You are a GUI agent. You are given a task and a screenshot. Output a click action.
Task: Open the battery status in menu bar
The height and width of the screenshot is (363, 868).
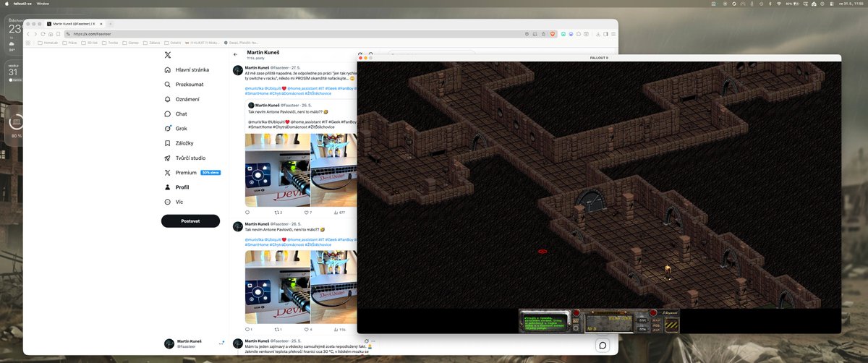click(793, 4)
